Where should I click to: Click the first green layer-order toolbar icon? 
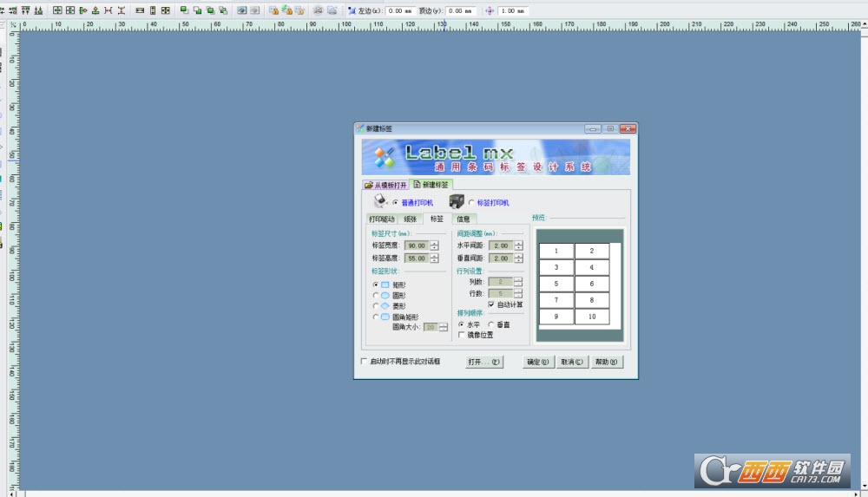pyautogui.click(x=184, y=10)
